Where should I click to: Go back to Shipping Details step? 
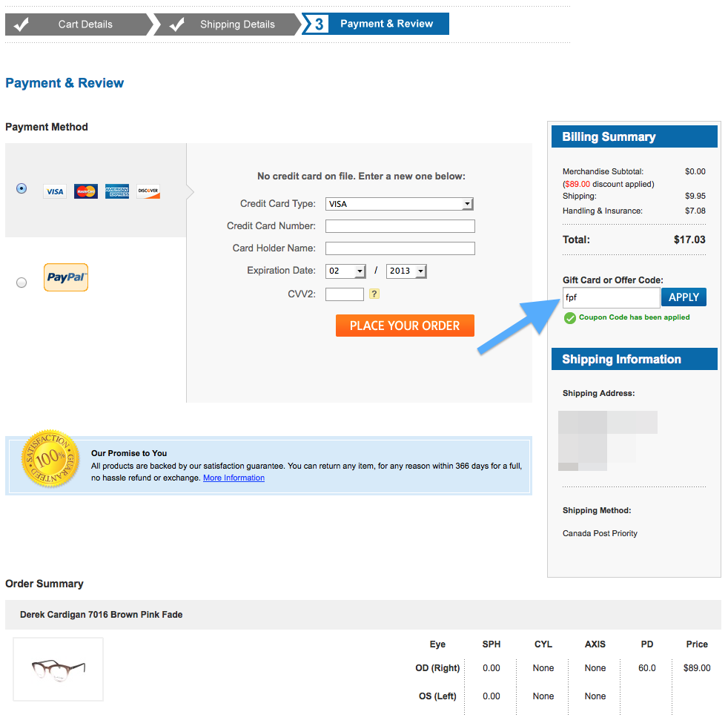(228, 24)
